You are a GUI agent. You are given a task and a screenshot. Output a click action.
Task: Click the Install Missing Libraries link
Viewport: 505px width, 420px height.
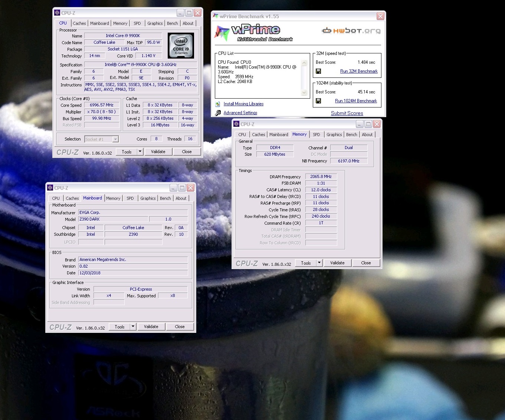[243, 104]
